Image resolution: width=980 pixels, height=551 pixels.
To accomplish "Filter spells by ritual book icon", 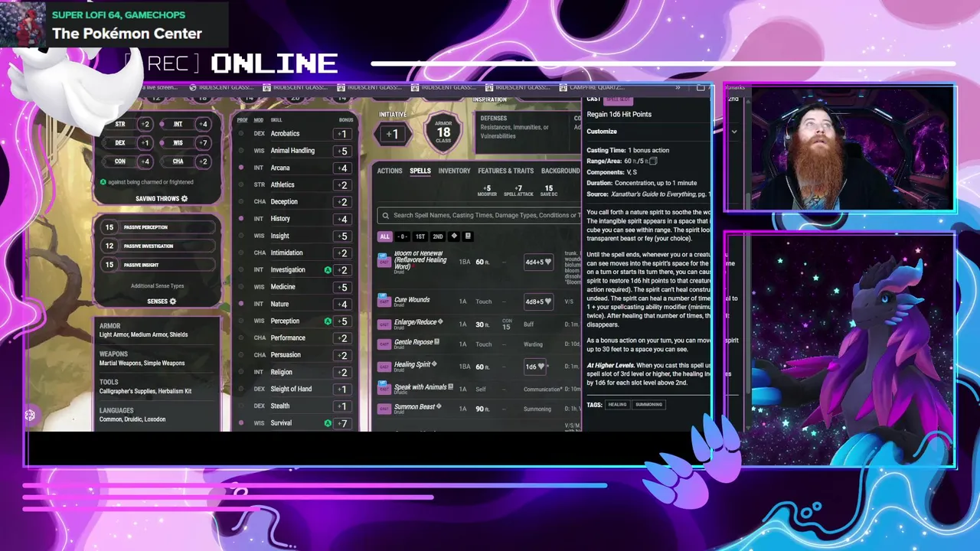I will coord(468,236).
